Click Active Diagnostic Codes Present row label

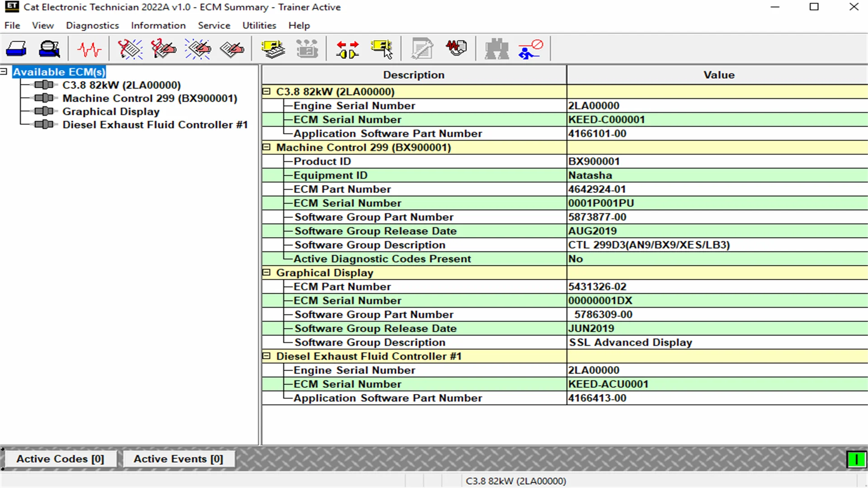coord(382,259)
